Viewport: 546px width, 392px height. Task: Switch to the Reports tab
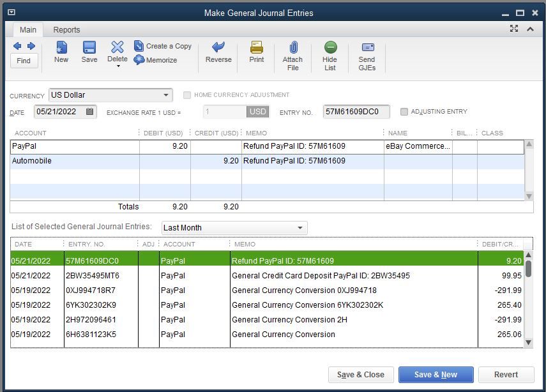[66, 30]
